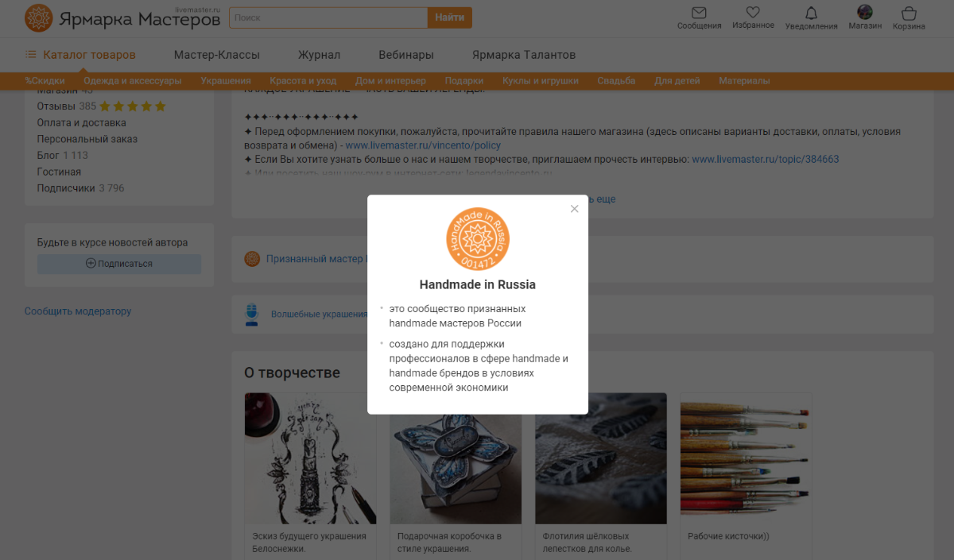This screenshot has width=954, height=560.
Task: Close the Handmade in Russia popup
Action: pyautogui.click(x=575, y=209)
